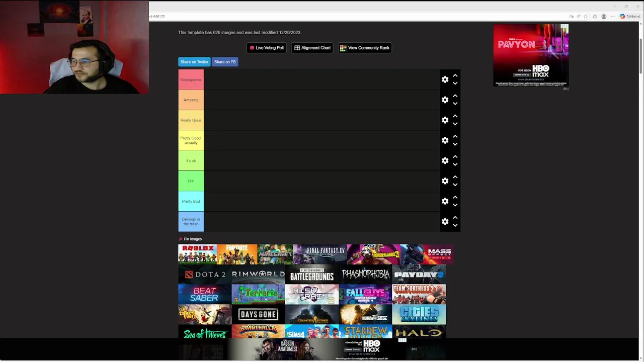
Task: Pick the Days Gone image
Action: point(258,315)
